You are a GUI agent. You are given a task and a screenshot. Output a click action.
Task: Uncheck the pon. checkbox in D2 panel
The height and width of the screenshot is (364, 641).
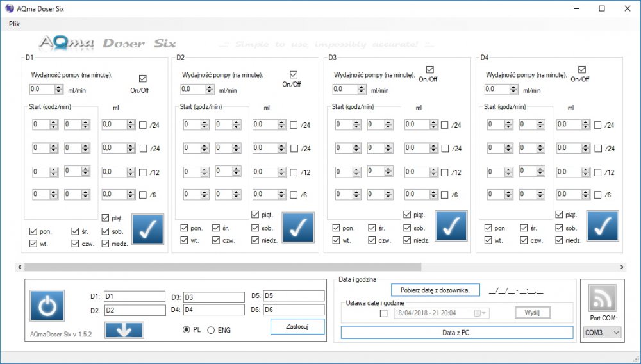(185, 227)
